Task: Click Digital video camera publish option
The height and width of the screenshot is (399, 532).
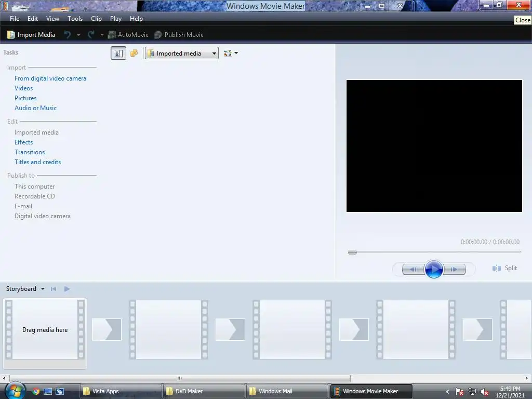Action: pyautogui.click(x=43, y=216)
